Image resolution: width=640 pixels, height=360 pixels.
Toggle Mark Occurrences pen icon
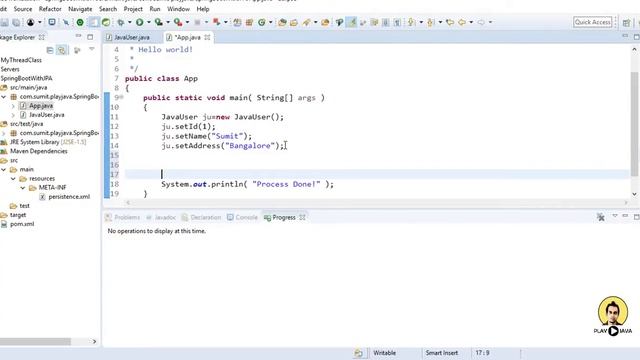[x=351, y=22]
